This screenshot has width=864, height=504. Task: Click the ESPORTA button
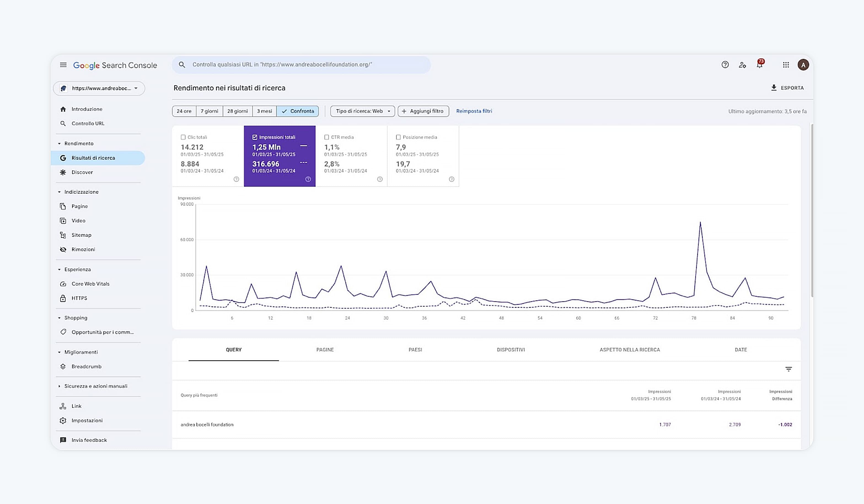point(787,88)
